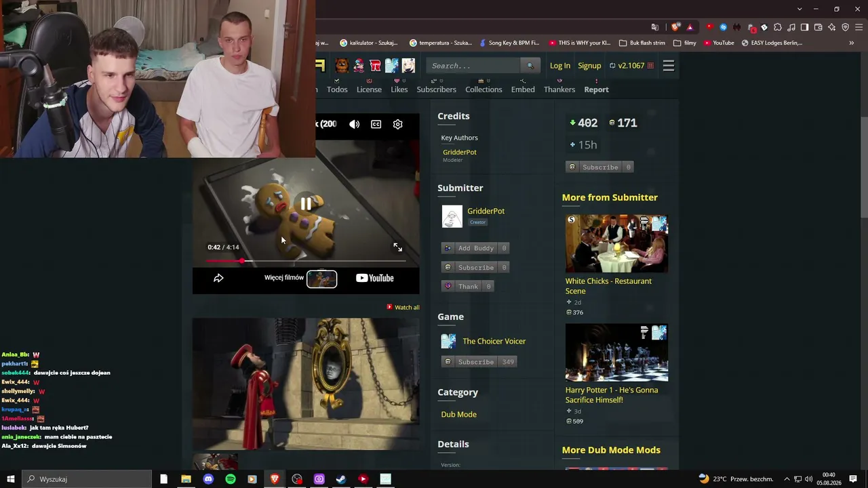Open the Buk flash strim bookmarks folder
868x488 pixels.
pyautogui.click(x=642, y=43)
